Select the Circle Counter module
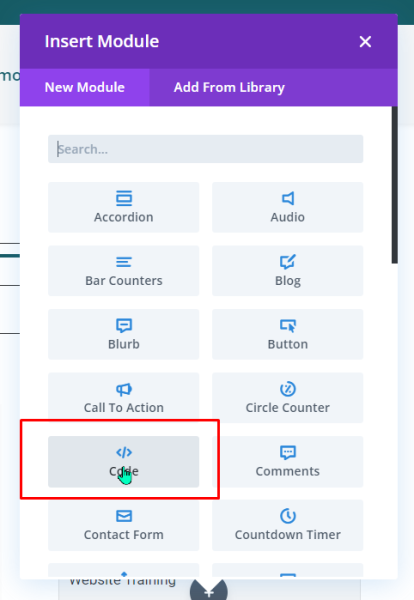This screenshot has width=414, height=600. (288, 398)
